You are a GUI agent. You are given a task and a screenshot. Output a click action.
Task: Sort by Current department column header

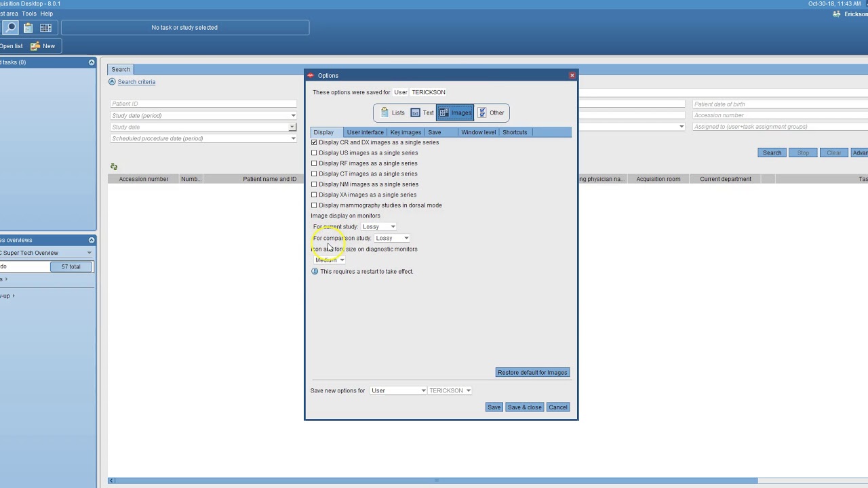(726, 179)
